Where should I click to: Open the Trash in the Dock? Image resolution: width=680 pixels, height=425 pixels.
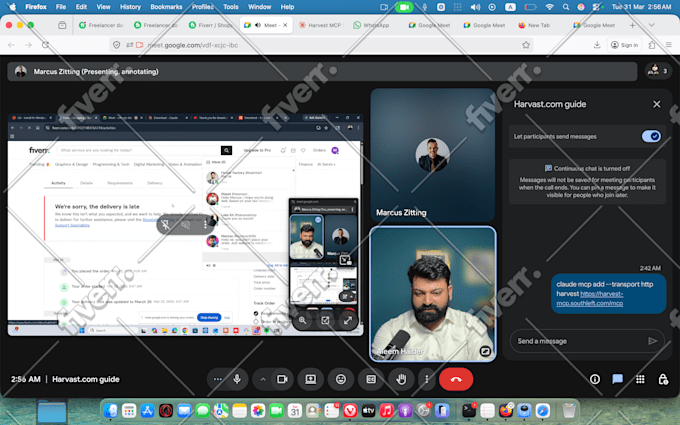click(569, 410)
